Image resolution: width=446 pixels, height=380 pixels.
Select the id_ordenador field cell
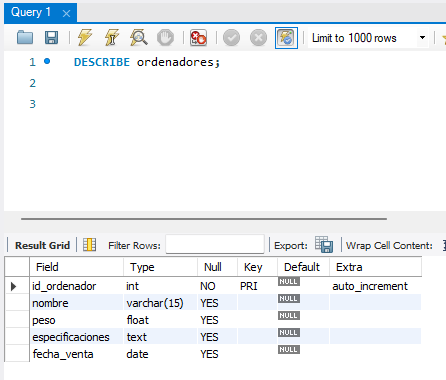(x=76, y=286)
